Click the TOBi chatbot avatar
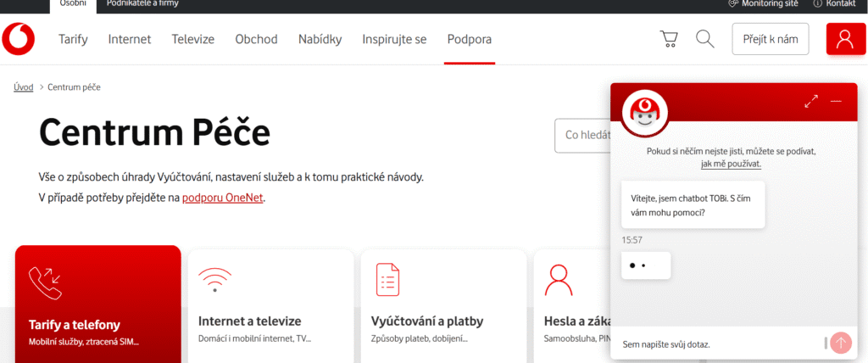868x363 pixels. coord(644,112)
